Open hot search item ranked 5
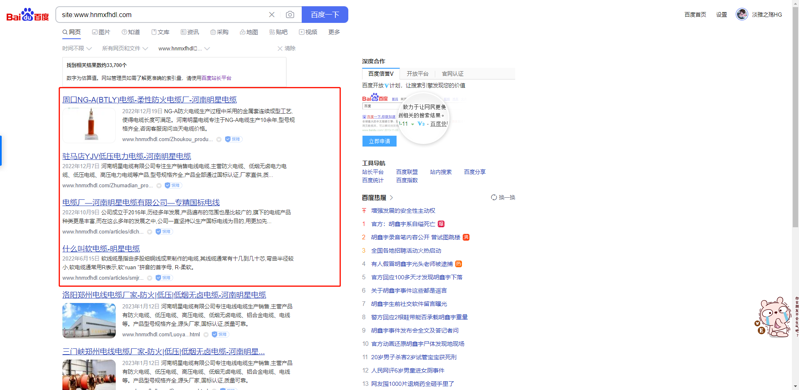The height and width of the screenshot is (390, 799). coord(416,277)
